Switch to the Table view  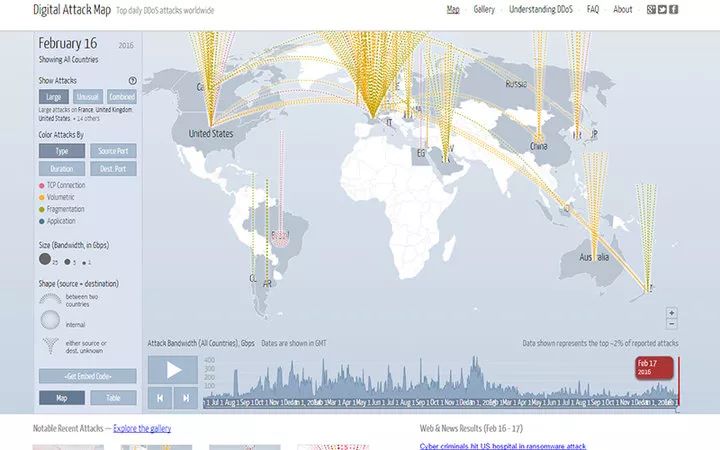(x=113, y=398)
